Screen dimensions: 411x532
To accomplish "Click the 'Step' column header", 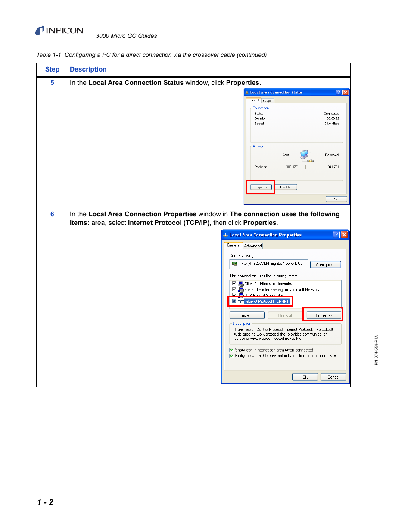I will [x=52, y=69].
